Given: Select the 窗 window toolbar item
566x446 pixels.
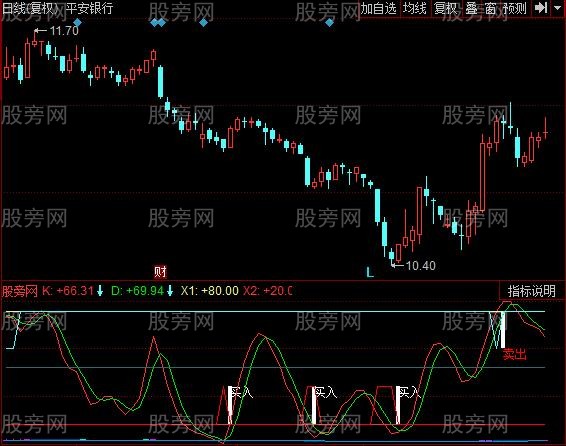Looking at the screenshot, I should pos(489,8).
